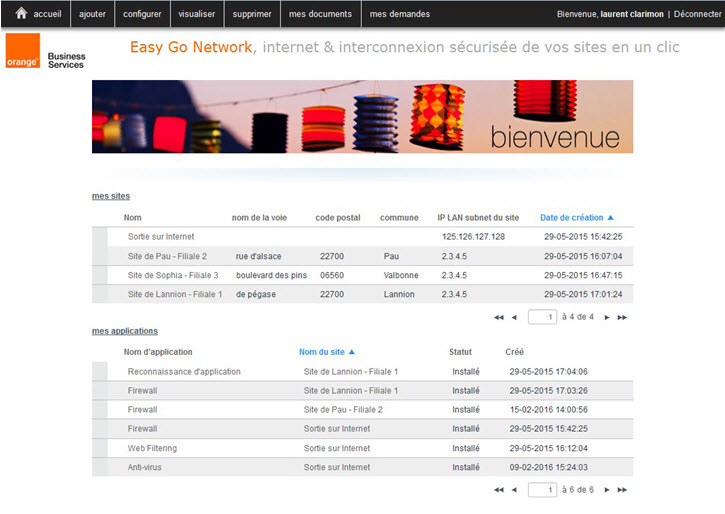Image resolution: width=725 pixels, height=514 pixels.
Task: Click the Orange Business Services logo
Action: [x=45, y=51]
